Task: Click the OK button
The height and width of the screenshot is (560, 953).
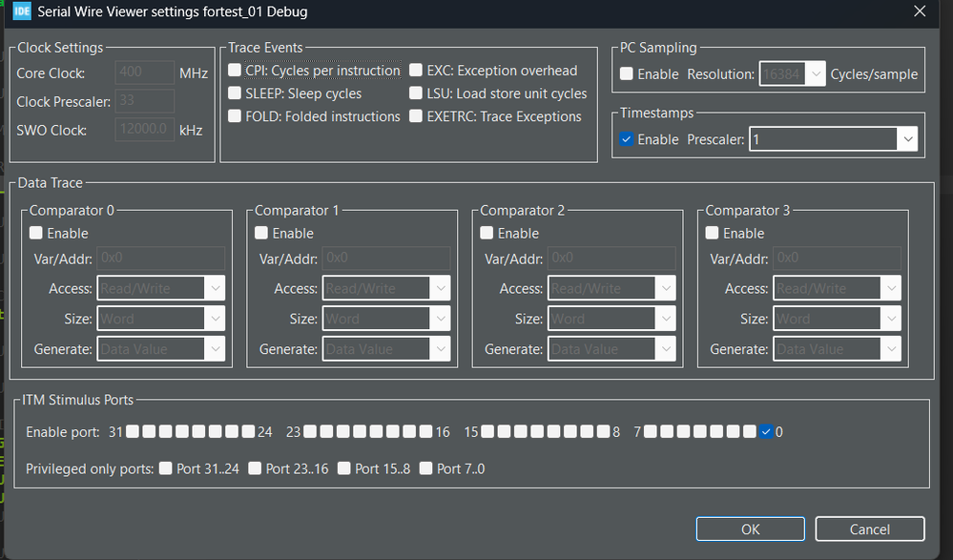Action: 750,529
